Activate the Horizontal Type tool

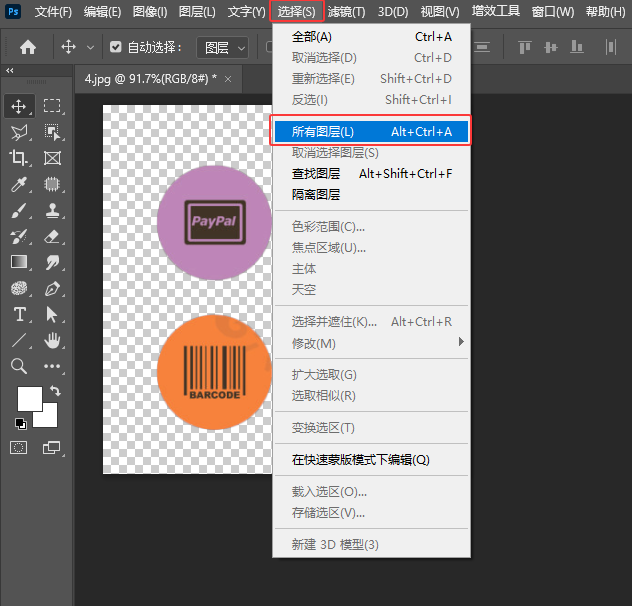click(x=19, y=314)
